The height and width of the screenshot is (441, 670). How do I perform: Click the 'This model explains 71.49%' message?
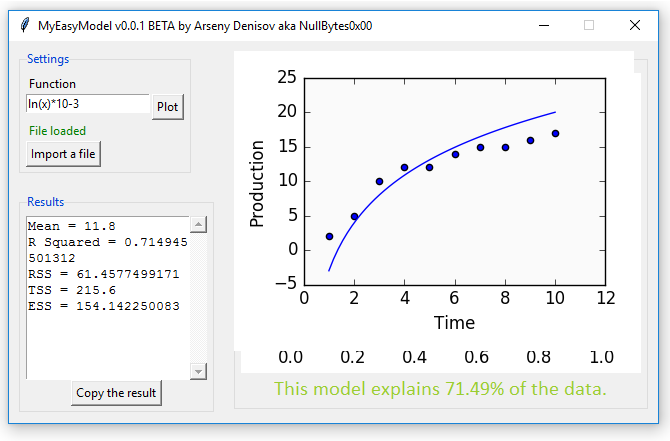coord(440,389)
